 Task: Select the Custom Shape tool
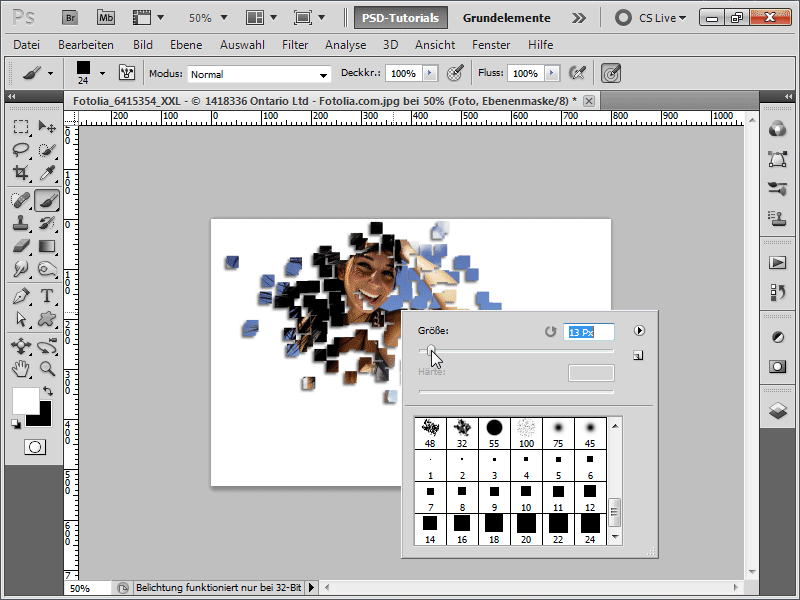47,319
